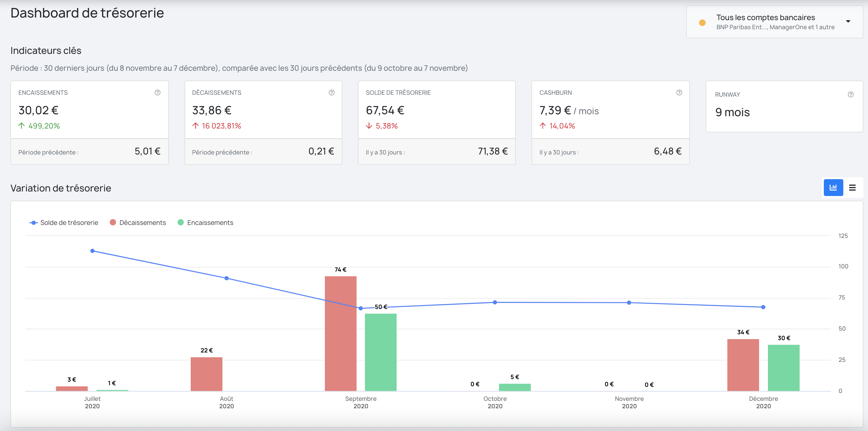Click the 499,20% increase indicator
This screenshot has height=431, width=868.
pyautogui.click(x=39, y=126)
